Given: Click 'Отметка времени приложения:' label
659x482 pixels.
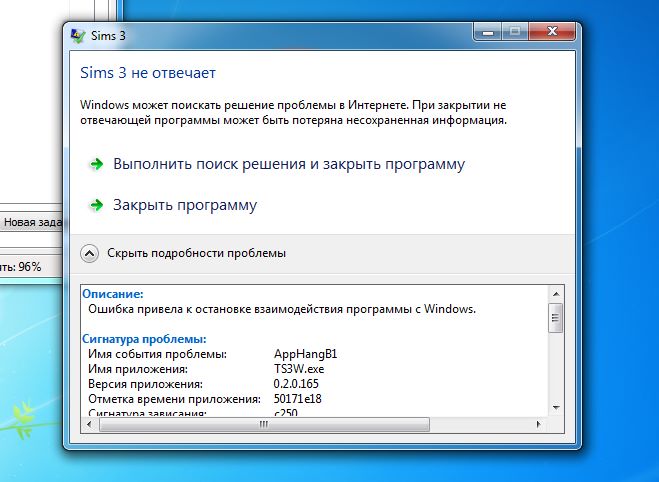Looking at the screenshot, I should click(174, 398).
